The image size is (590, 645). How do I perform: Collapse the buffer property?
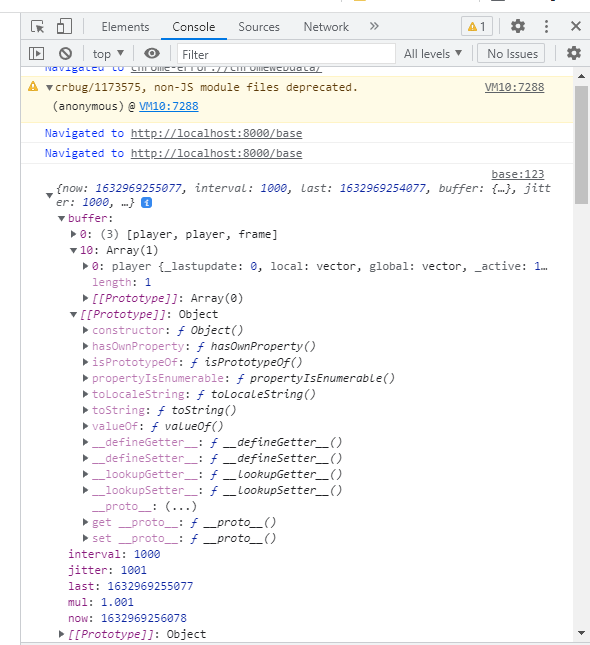click(x=61, y=218)
